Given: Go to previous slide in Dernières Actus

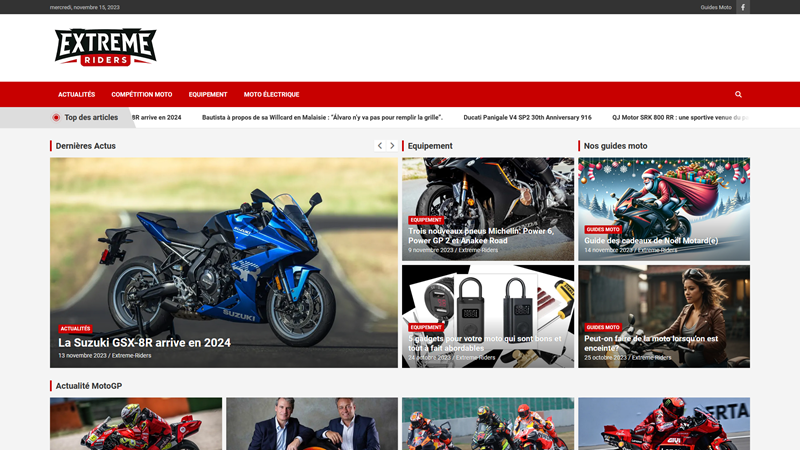Looking at the screenshot, I should tap(380, 146).
